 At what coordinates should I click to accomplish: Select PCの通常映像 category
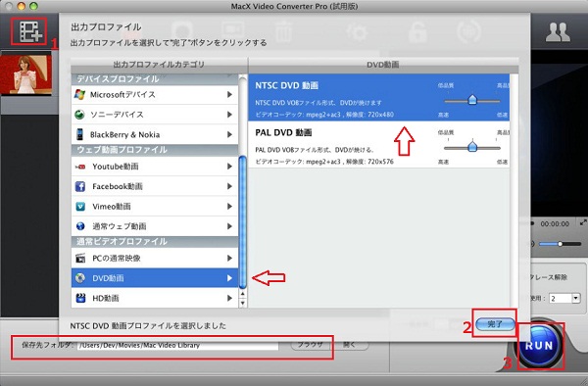155,259
